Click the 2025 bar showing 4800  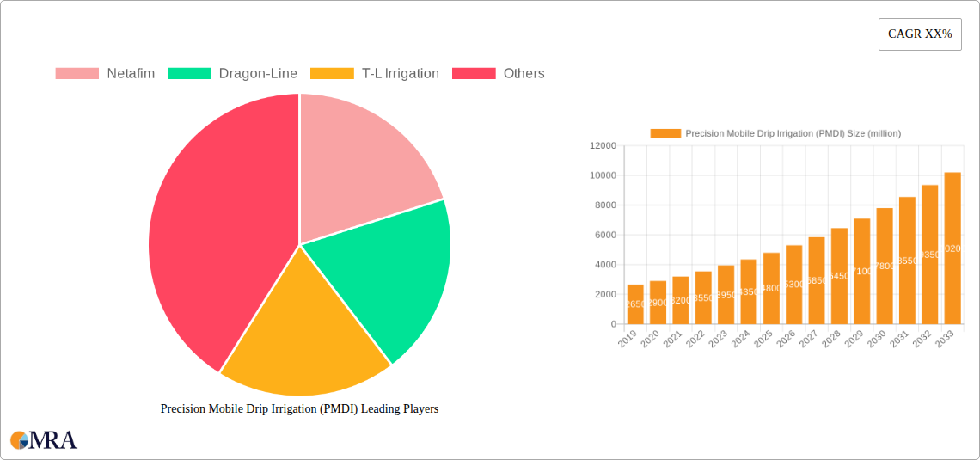771,288
